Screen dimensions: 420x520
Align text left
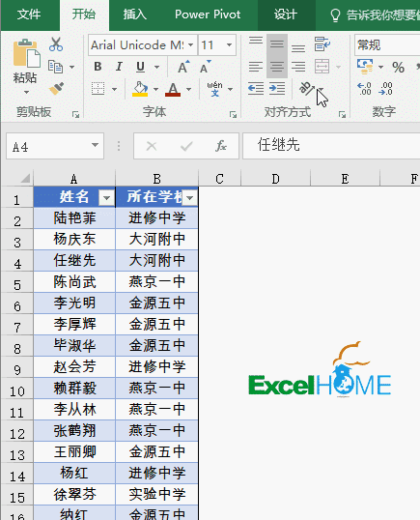tap(256, 67)
